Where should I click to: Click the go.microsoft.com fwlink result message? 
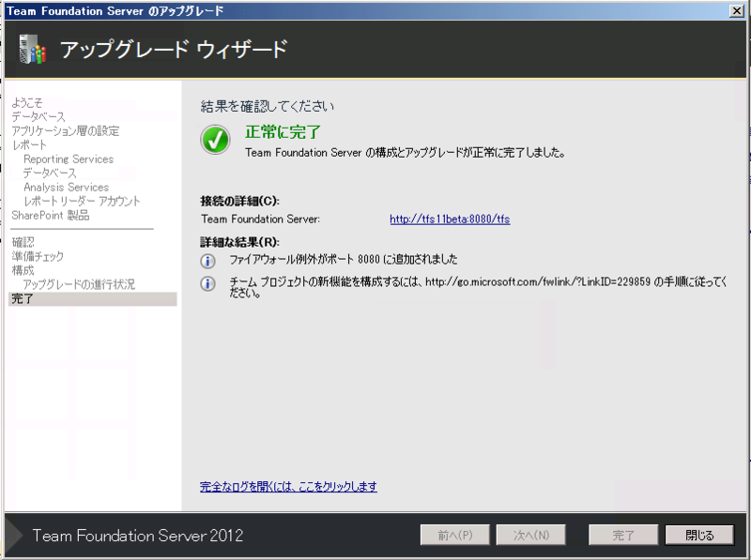(478, 287)
